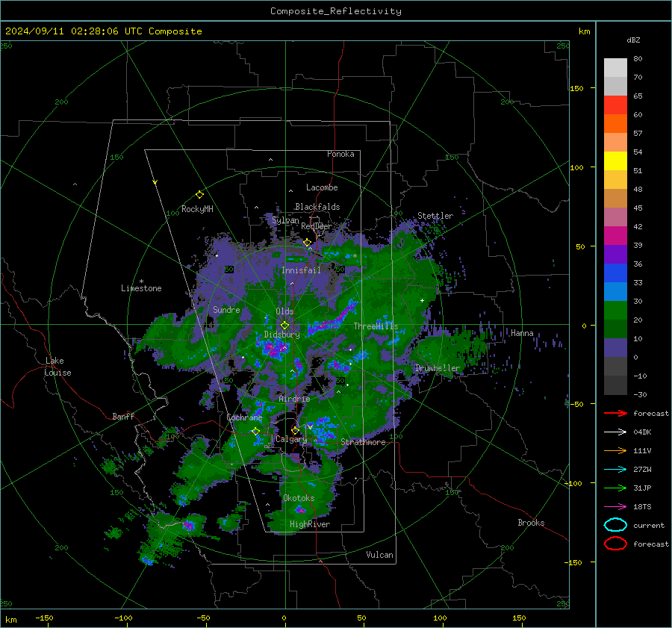Click the green 31JP arrow icon
This screenshot has width=672, height=628.
[x=615, y=488]
